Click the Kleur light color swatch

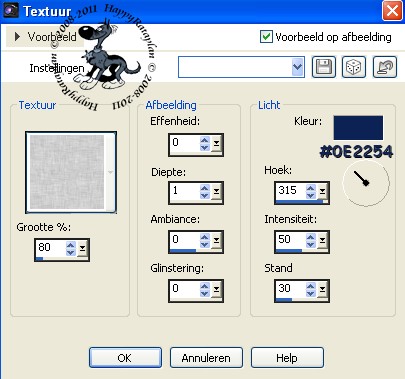[358, 128]
